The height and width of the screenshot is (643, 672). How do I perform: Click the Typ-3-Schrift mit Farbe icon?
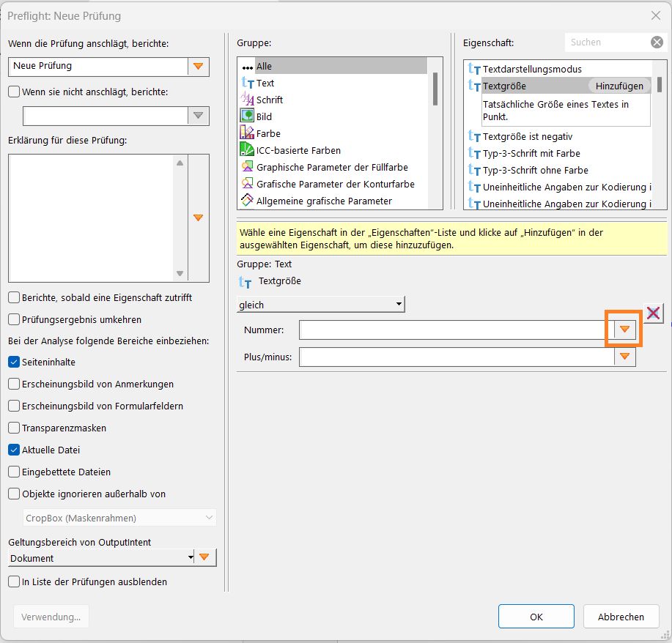474,153
